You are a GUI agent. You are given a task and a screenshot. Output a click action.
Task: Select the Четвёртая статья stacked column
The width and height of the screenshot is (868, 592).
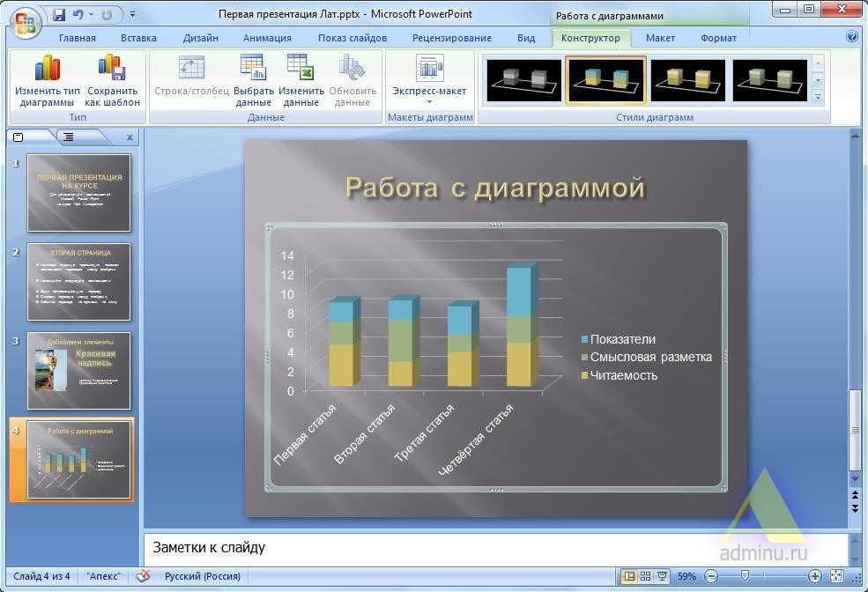[522, 323]
